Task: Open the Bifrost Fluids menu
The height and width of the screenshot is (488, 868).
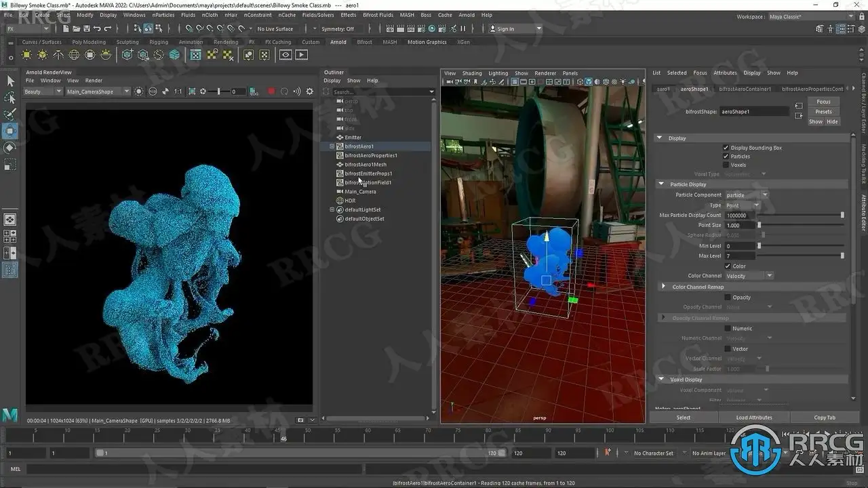Action: 378,15
